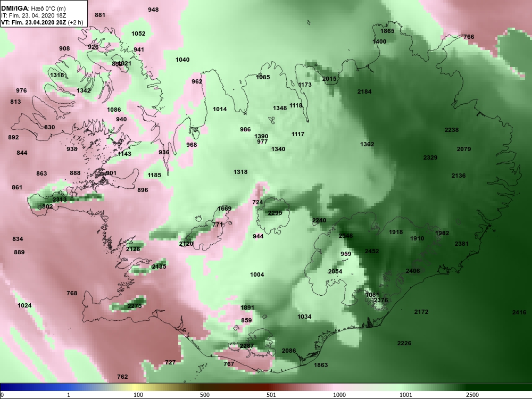Click the map value 1863
This screenshot has width=532, height=399.
tap(321, 365)
